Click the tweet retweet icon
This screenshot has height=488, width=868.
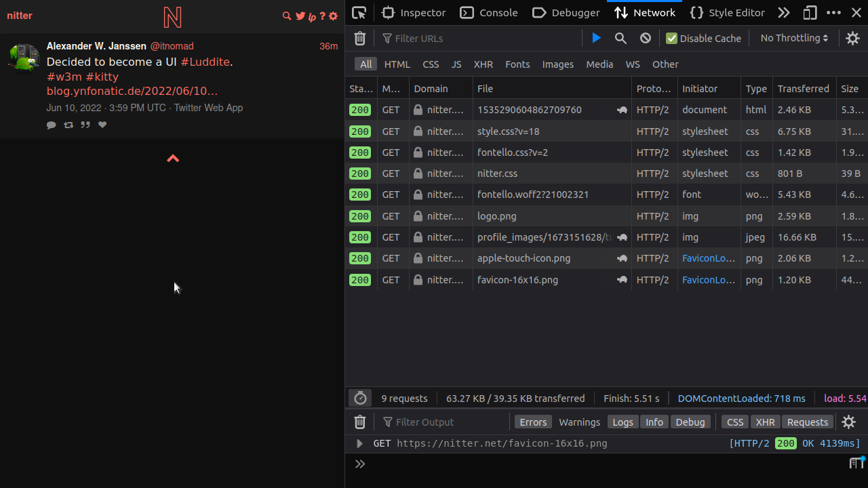tap(68, 125)
